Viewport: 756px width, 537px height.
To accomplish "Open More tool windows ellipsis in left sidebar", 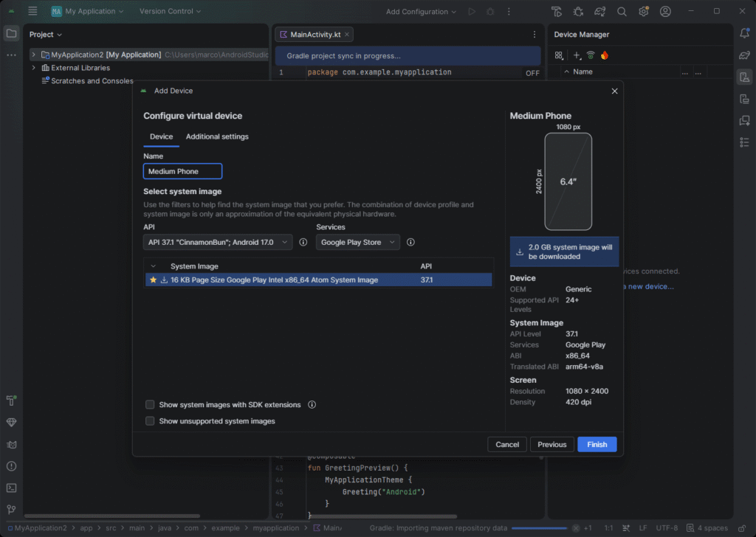I will (11, 55).
